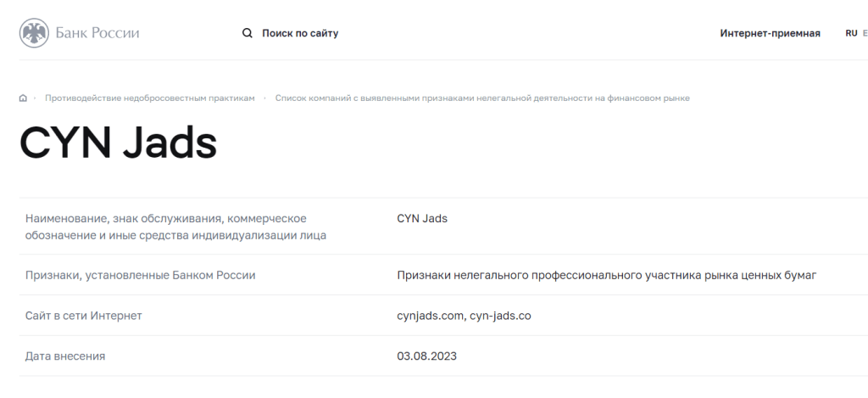Open Интернет-приемная link
This screenshot has width=868, height=398.
[x=770, y=33]
